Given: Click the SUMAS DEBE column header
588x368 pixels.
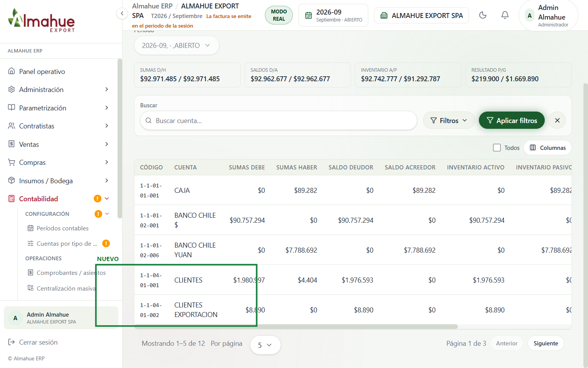Looking at the screenshot, I should tap(247, 168).
